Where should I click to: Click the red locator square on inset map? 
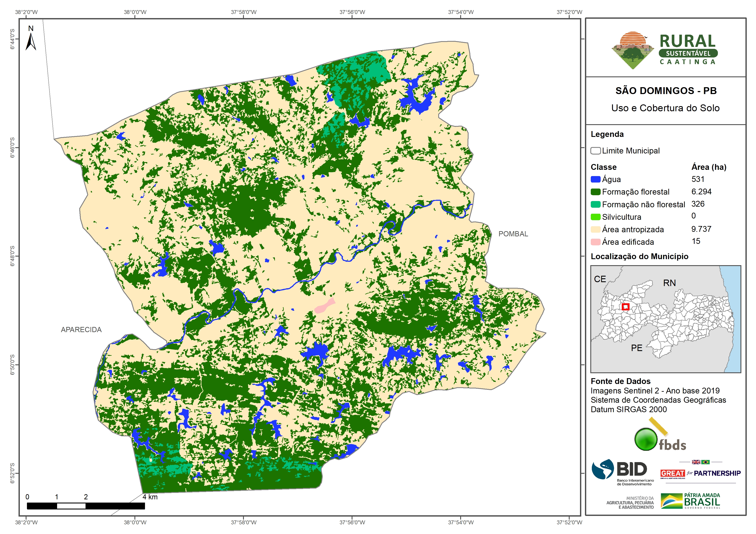pyautogui.click(x=626, y=307)
